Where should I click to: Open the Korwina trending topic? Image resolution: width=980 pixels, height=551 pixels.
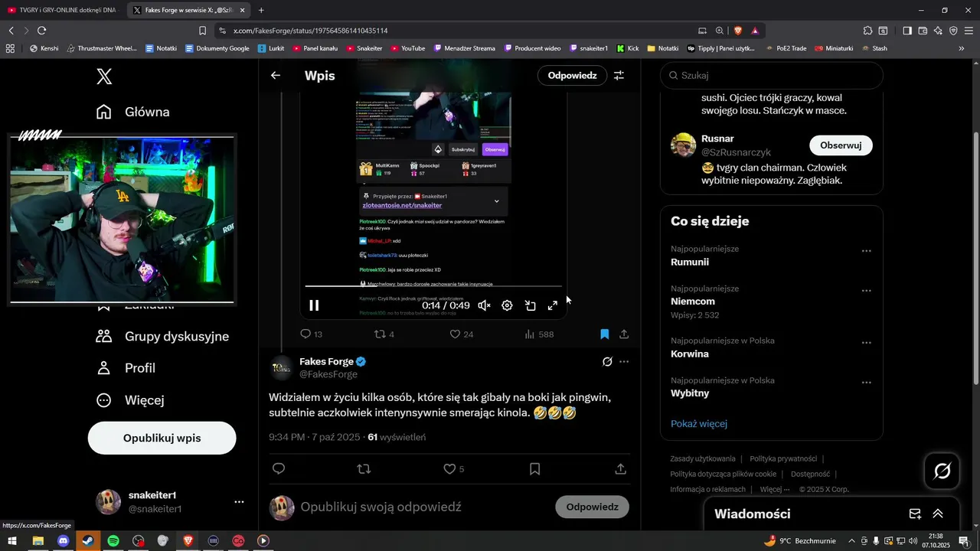tap(690, 354)
